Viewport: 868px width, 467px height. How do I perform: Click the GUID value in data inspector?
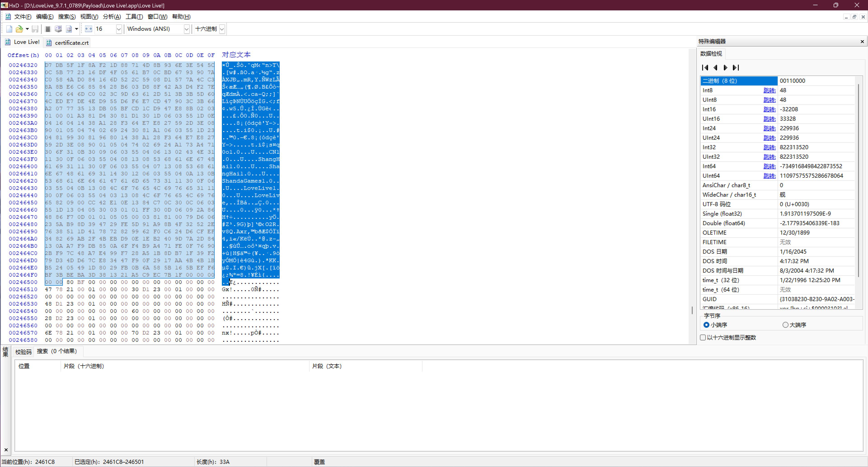point(817,300)
